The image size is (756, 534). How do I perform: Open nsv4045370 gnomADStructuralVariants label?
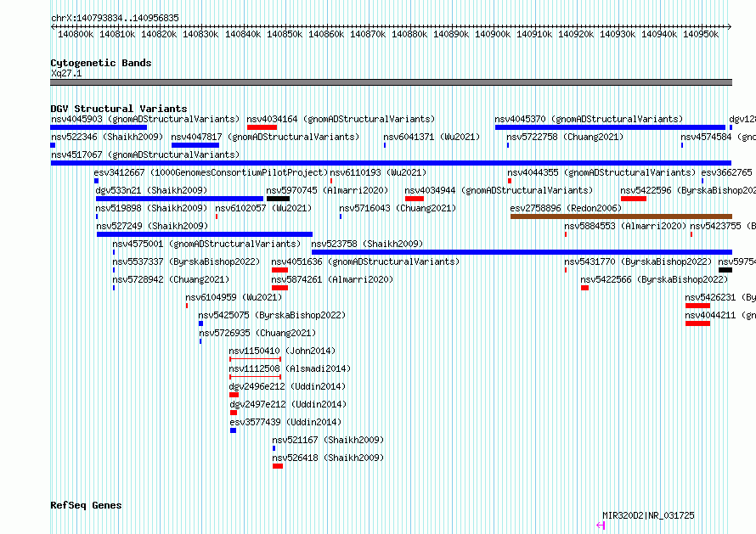(589, 119)
